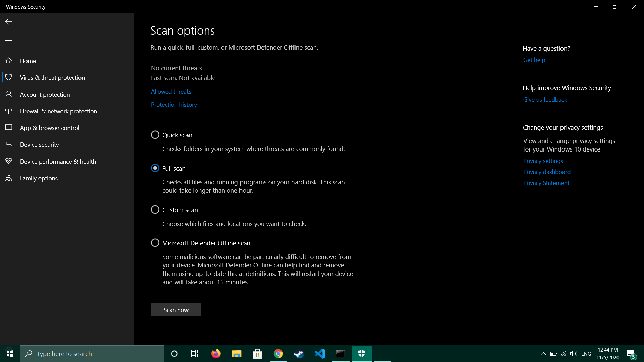Viewport: 644px width, 362px height.
Task: Click the back arrow icon
Action: (x=8, y=22)
